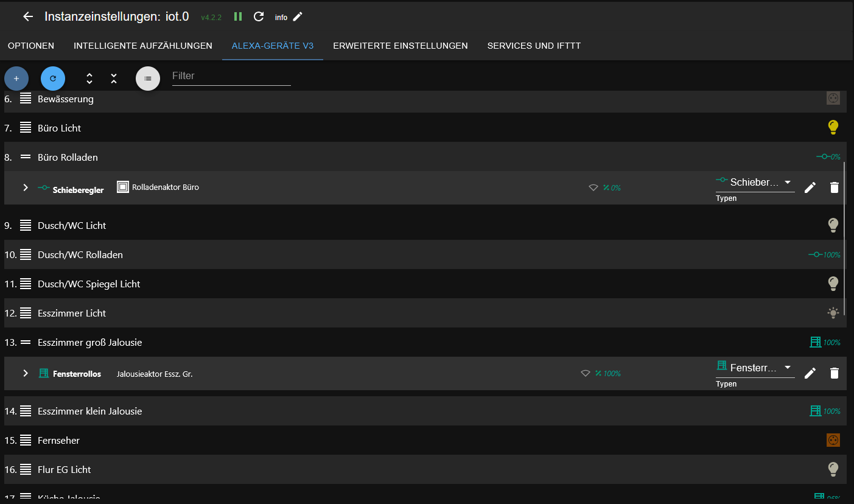Image resolution: width=854 pixels, height=504 pixels.
Task: Toggle the white list view button
Action: (148, 79)
